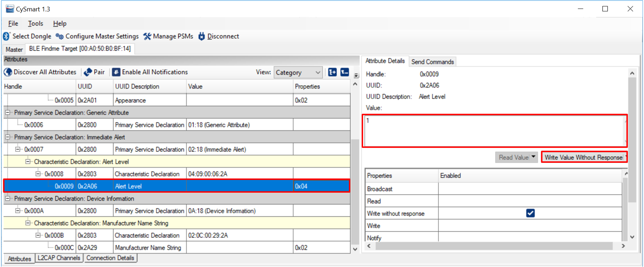Click the Discover All Attributes globe icon

tap(8, 72)
